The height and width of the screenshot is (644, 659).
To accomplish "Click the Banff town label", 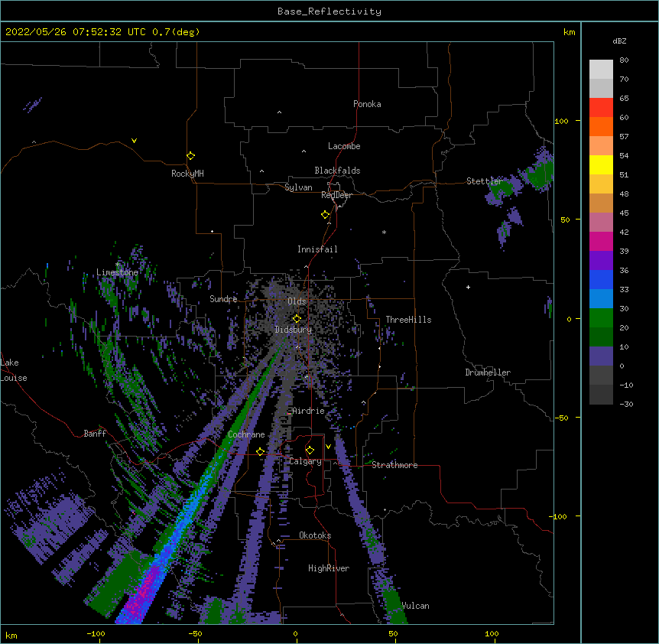I will [95, 434].
